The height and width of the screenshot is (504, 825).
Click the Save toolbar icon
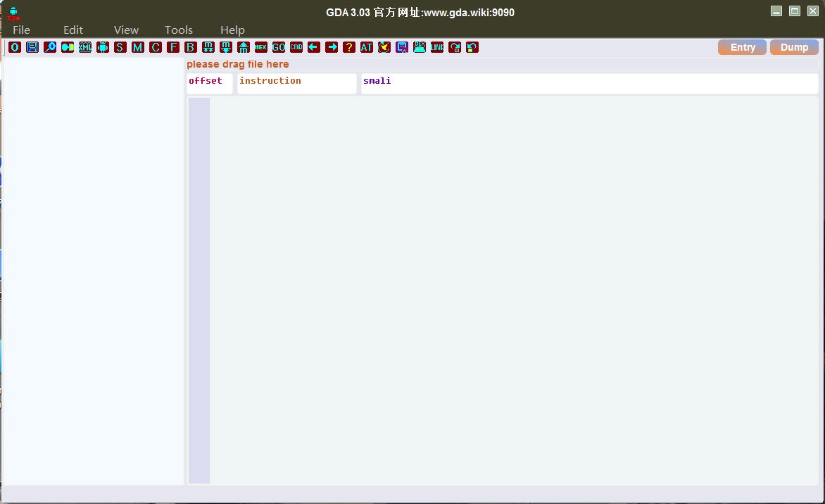click(x=32, y=47)
